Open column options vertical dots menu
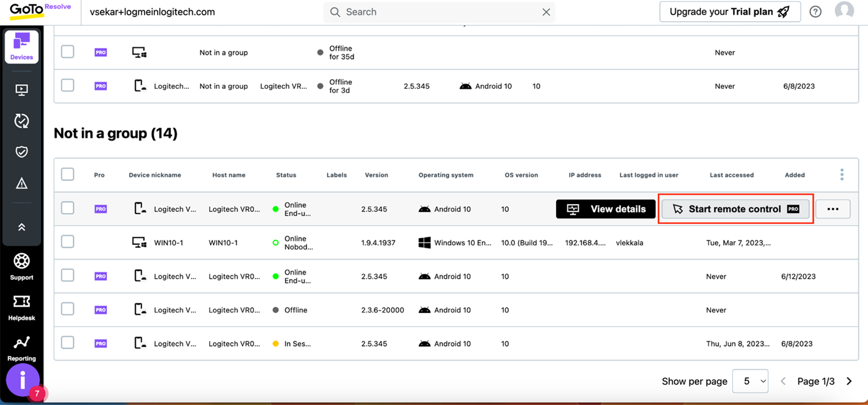The width and height of the screenshot is (868, 405). 841,175
